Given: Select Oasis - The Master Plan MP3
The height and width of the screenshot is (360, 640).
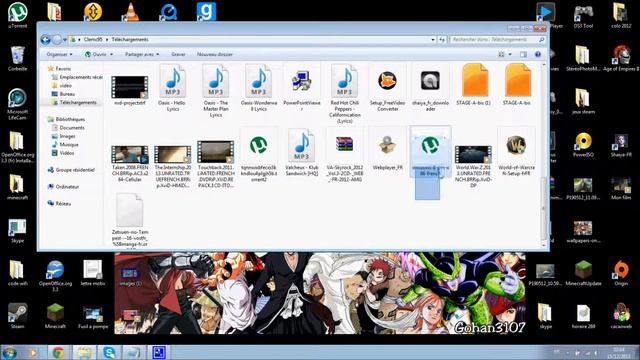Looking at the screenshot, I should [x=216, y=91].
